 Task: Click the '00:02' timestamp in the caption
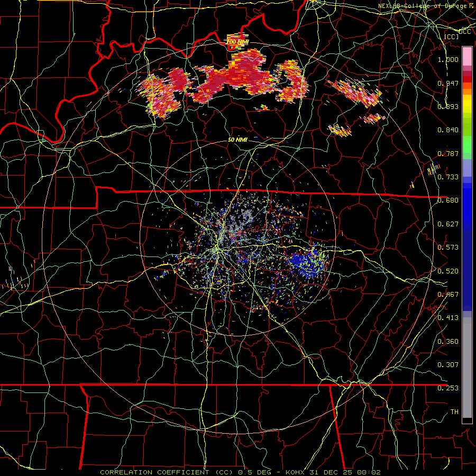pos(369,472)
